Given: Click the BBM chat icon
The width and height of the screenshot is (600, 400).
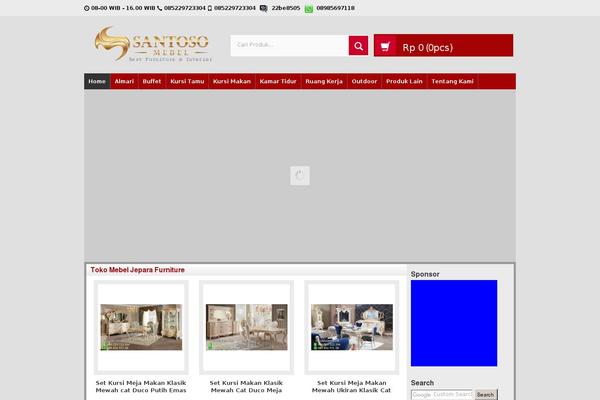Looking at the screenshot, I should click(263, 8).
